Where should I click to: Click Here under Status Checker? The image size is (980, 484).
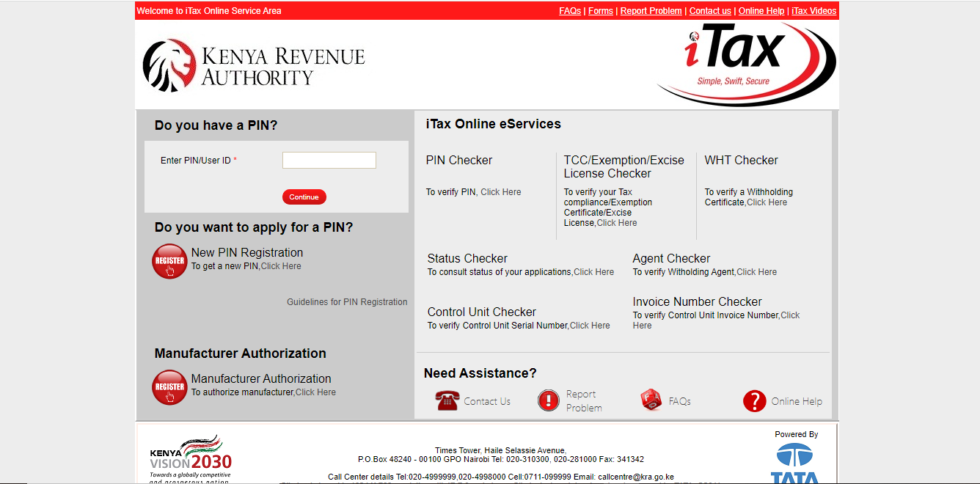pyautogui.click(x=594, y=272)
